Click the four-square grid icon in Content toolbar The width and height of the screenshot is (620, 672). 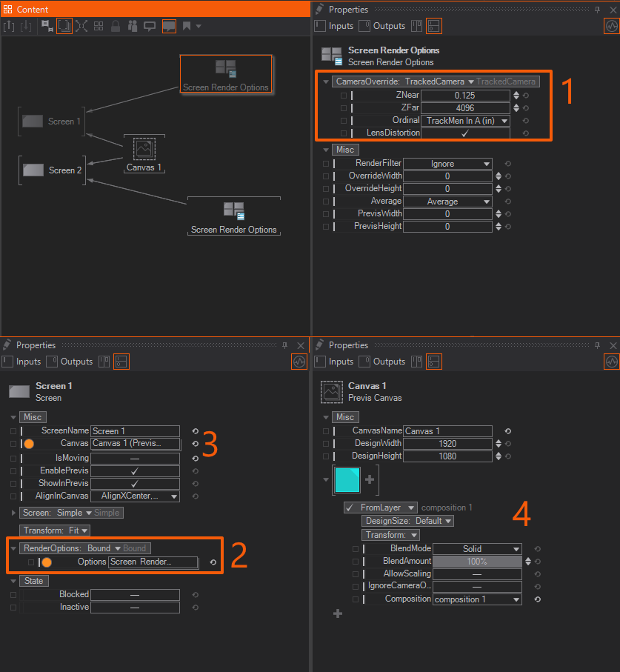click(99, 26)
